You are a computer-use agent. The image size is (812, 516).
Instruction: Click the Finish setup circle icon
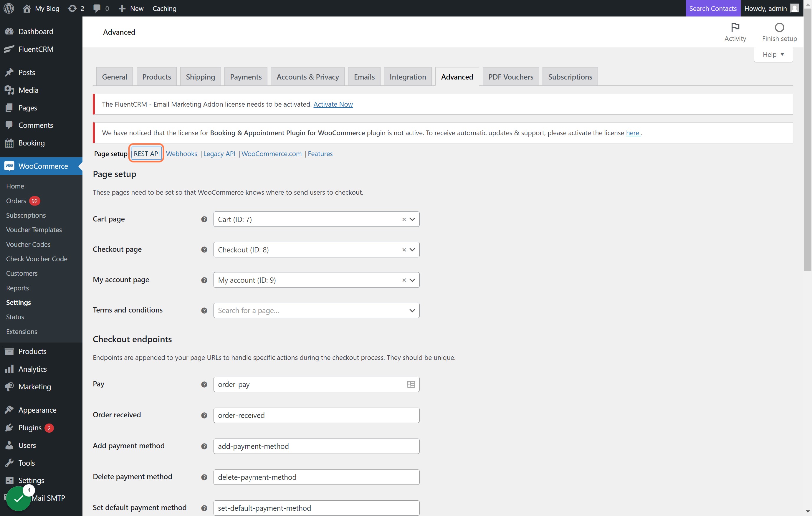779,27
